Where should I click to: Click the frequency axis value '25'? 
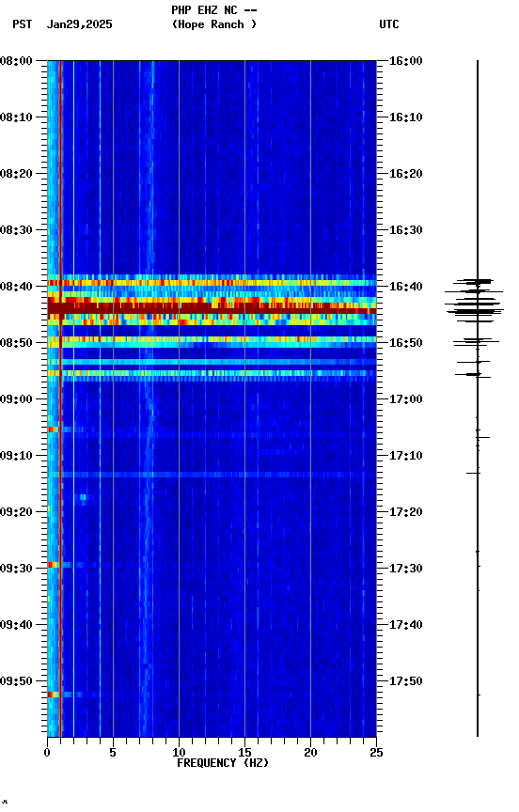click(x=376, y=753)
